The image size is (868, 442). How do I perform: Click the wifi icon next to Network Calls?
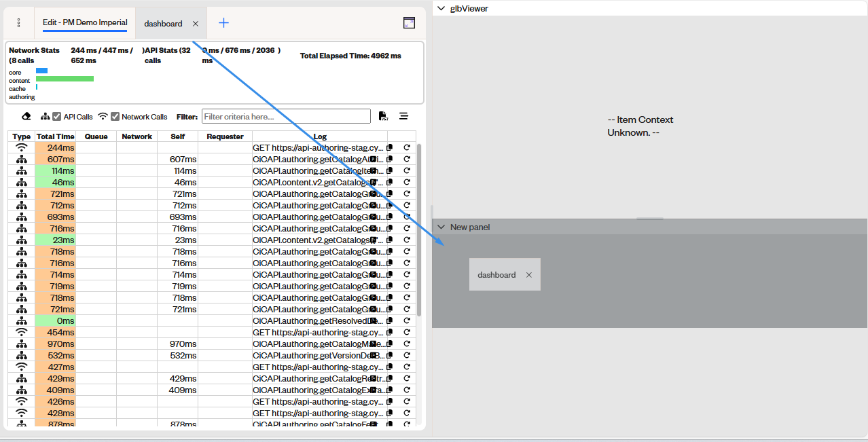(x=103, y=115)
